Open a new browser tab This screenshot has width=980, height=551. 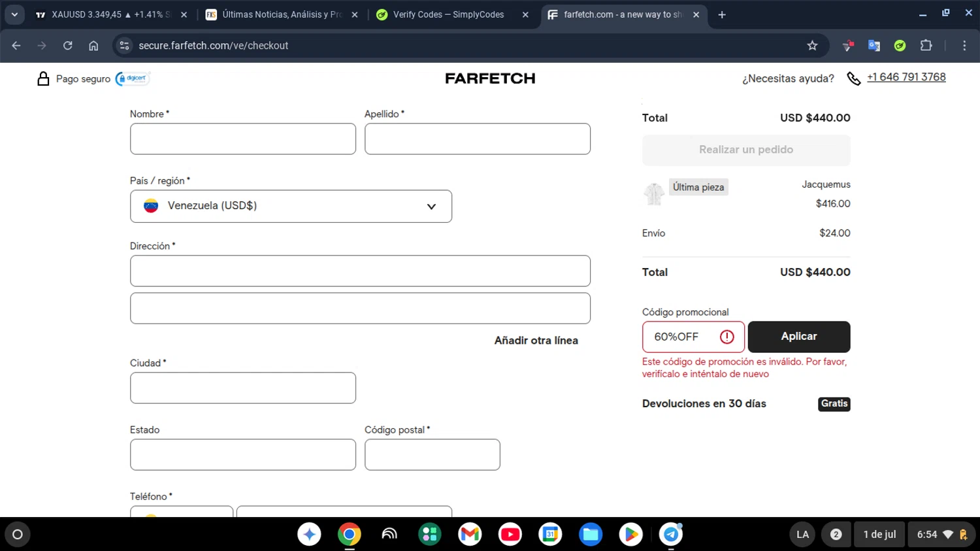click(722, 14)
